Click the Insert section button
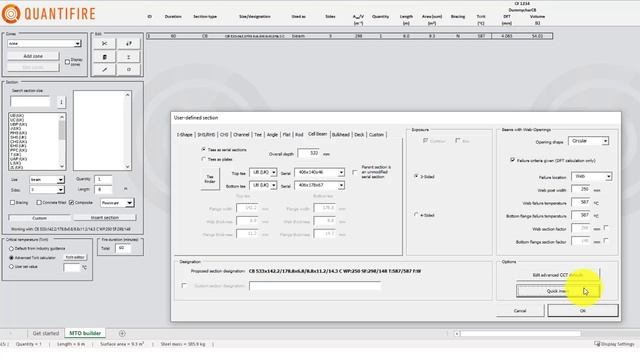Screen dimensions: 640x360 pyautogui.click(x=104, y=218)
